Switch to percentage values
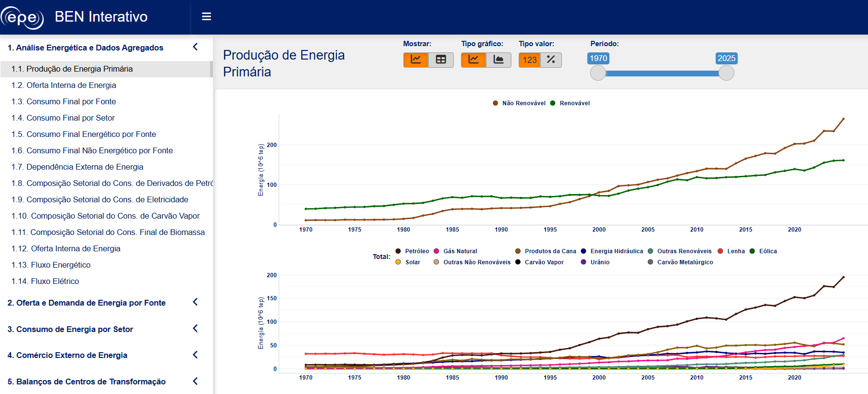Viewport: 868px width, 394px height. (551, 60)
